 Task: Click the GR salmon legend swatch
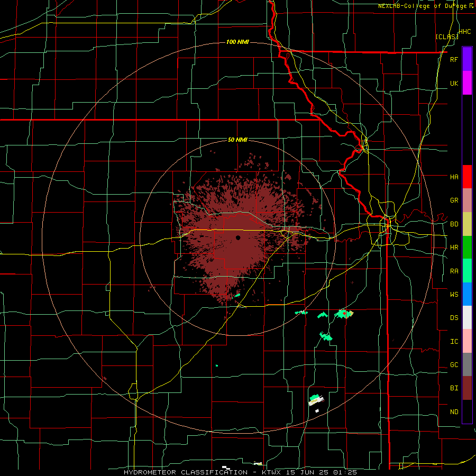tap(467, 200)
